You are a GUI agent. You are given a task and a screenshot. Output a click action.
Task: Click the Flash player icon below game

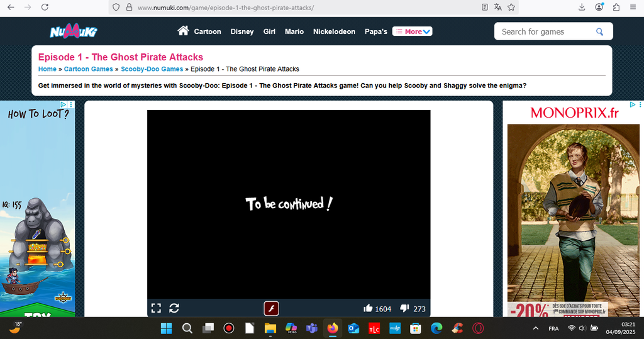(271, 308)
